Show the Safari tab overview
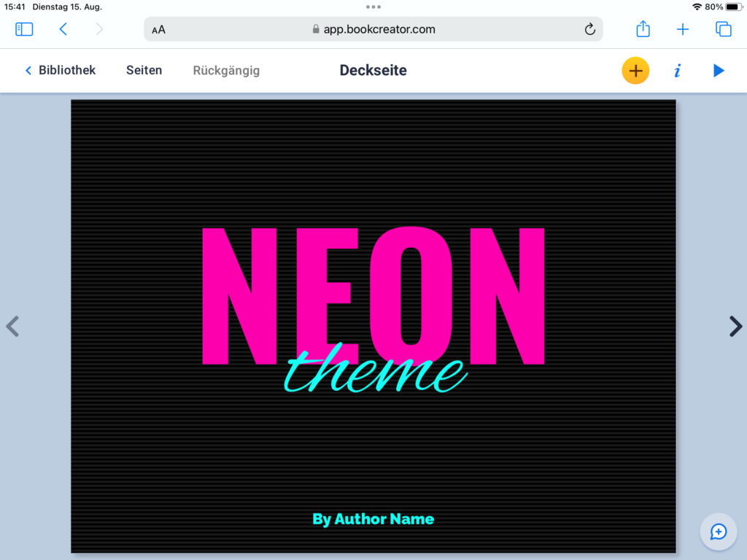Image resolution: width=747 pixels, height=560 pixels. 723,29
